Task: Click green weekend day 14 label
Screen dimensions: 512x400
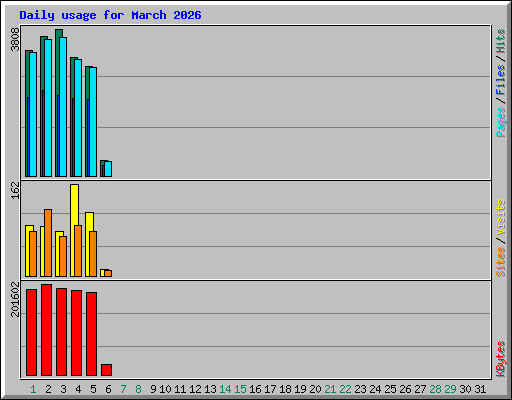Action: 225,389
